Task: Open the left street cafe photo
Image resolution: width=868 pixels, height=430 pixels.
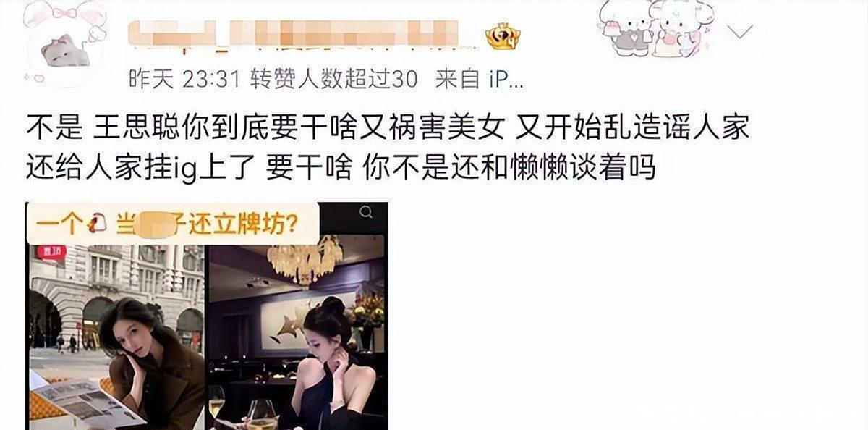Action: coord(118,337)
